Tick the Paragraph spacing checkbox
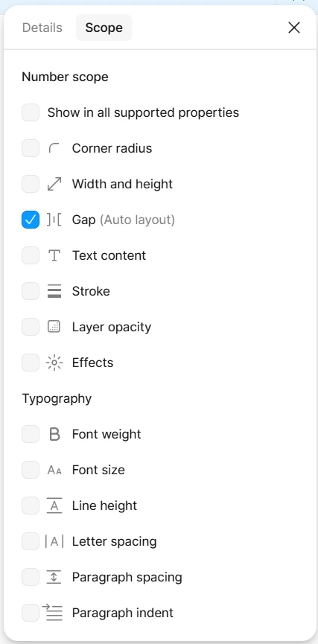 pyautogui.click(x=31, y=577)
